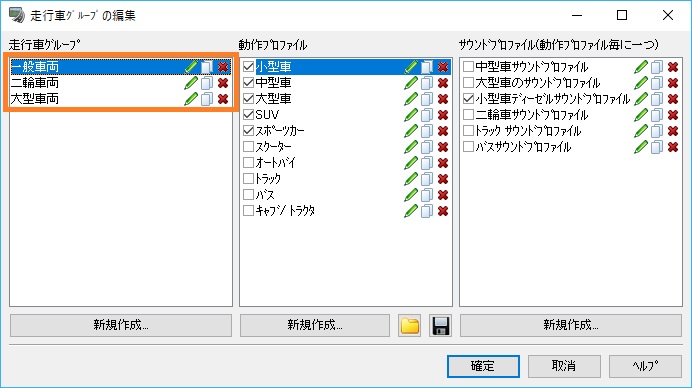
Task: Confirm with the 確定 button
Action: pyautogui.click(x=483, y=366)
